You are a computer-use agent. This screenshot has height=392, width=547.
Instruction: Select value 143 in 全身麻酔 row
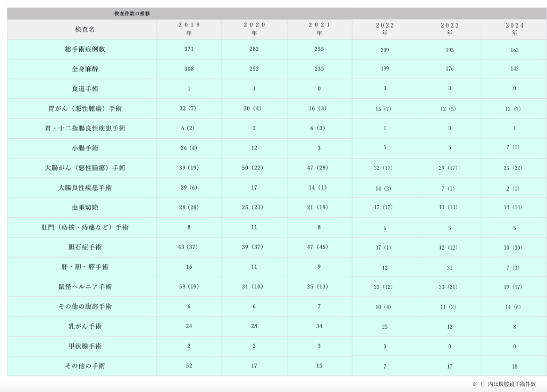(515, 69)
